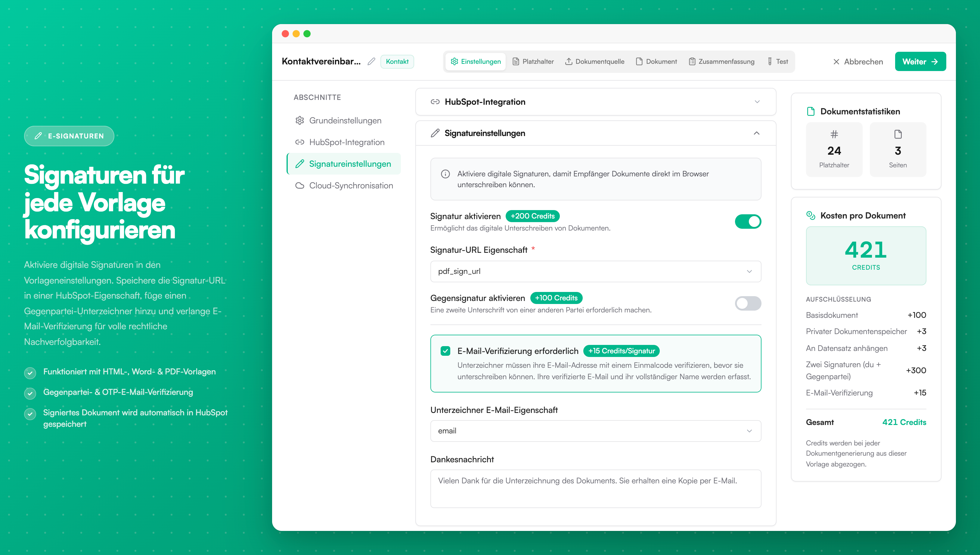Open Cloud-Synchronisation via cloud icon
This screenshot has height=555, width=980.
(300, 186)
